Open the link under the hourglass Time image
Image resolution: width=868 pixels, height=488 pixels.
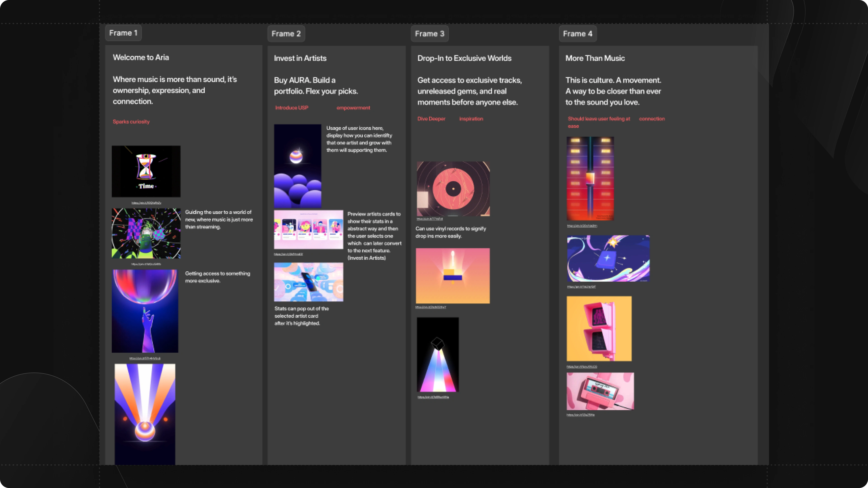[x=146, y=203]
